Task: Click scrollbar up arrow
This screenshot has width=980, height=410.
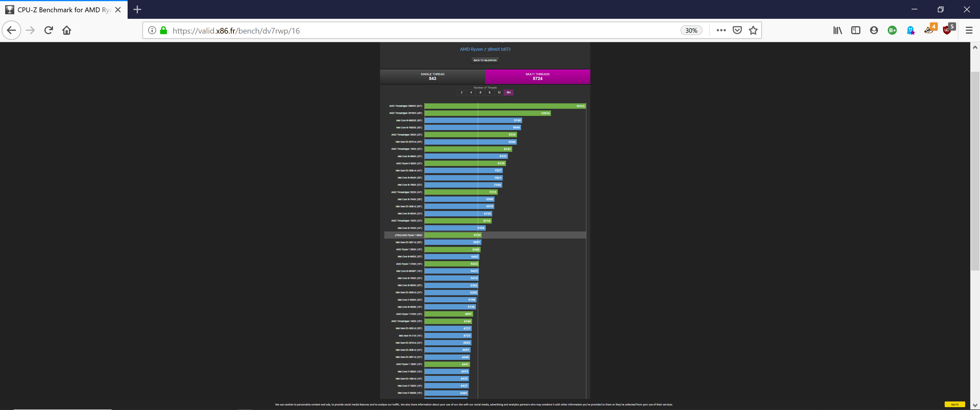Action: [975, 48]
